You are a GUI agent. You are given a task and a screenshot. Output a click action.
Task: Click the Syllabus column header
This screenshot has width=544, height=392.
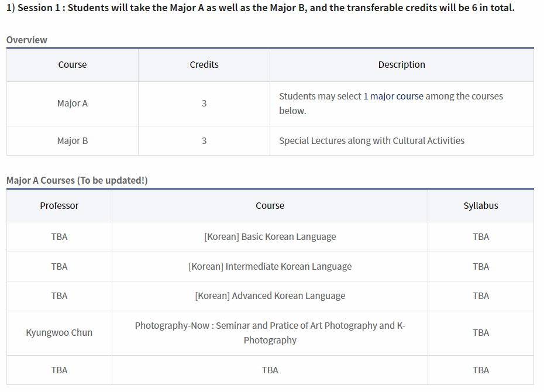coord(480,206)
